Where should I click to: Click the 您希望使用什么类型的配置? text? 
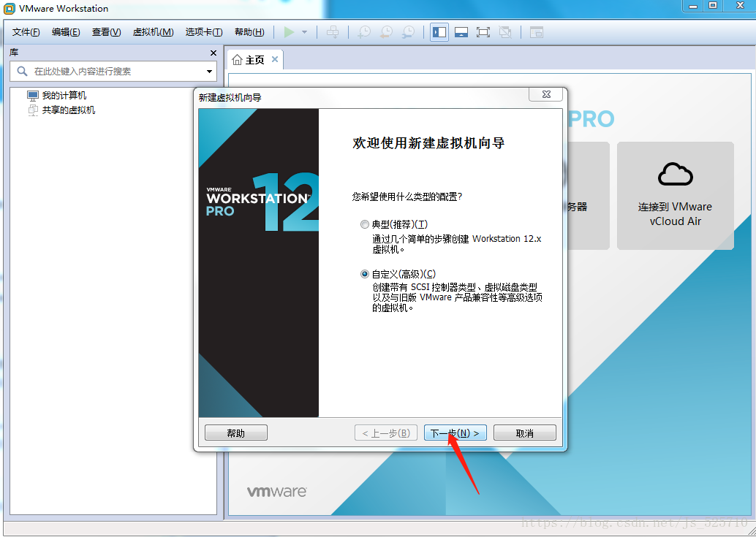[x=407, y=197]
